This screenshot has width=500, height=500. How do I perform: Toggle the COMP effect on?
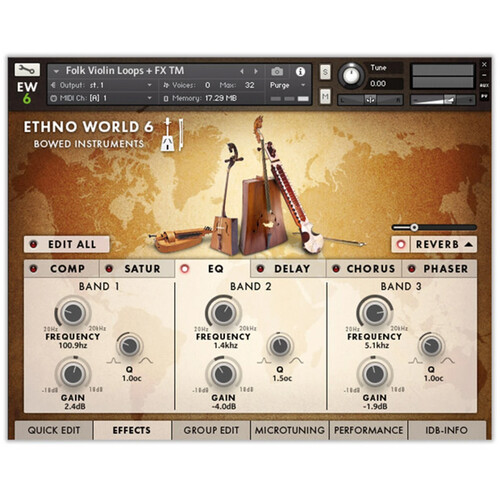click(34, 268)
